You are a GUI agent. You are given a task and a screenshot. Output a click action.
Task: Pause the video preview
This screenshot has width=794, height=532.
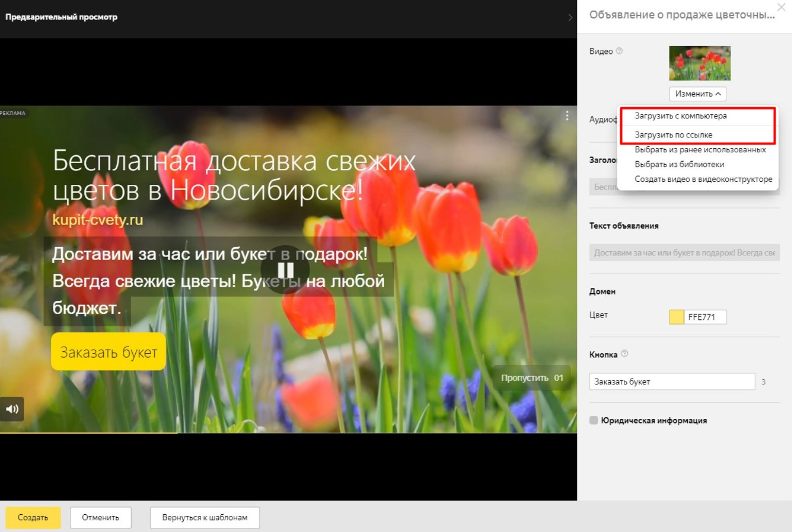tap(285, 270)
